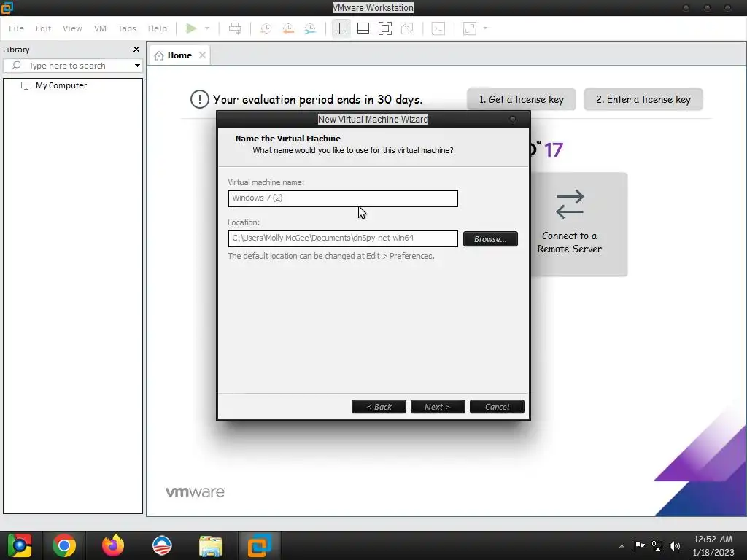Screen dimensions: 747x560
Task: Click the Unity mode toolbar icon
Action: pyautogui.click(x=407, y=28)
